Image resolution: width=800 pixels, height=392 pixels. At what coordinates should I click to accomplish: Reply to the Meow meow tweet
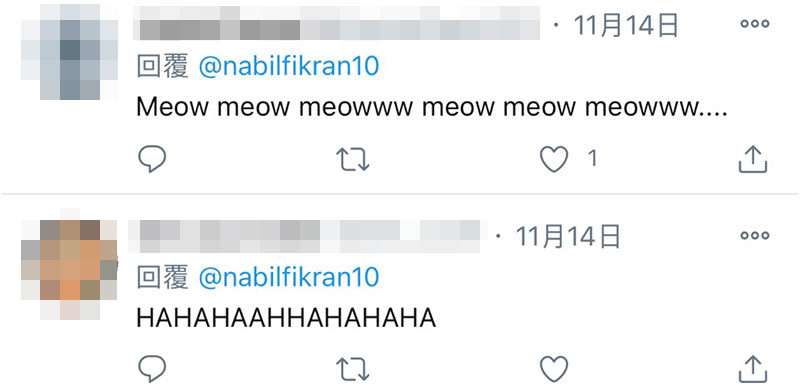coord(152,159)
